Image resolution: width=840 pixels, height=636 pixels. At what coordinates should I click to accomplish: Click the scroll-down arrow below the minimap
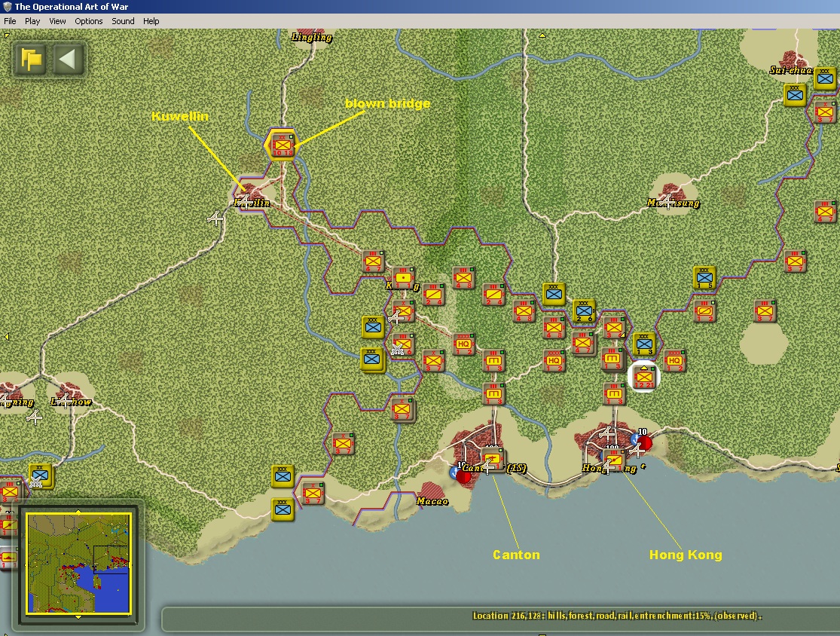[79, 617]
